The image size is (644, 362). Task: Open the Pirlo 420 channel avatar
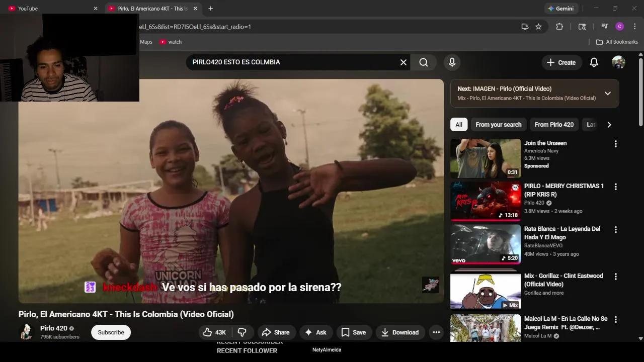click(26, 332)
